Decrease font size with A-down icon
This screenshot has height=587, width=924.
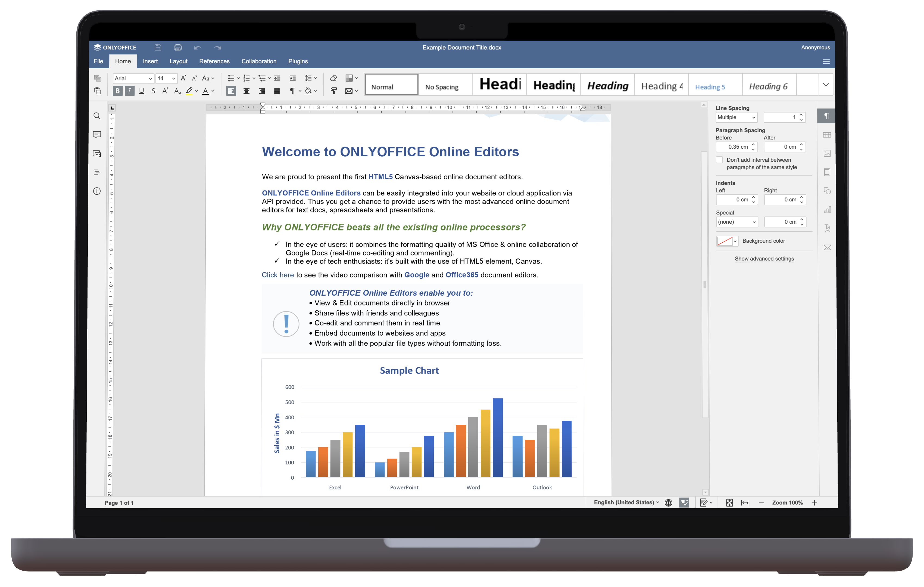[195, 78]
